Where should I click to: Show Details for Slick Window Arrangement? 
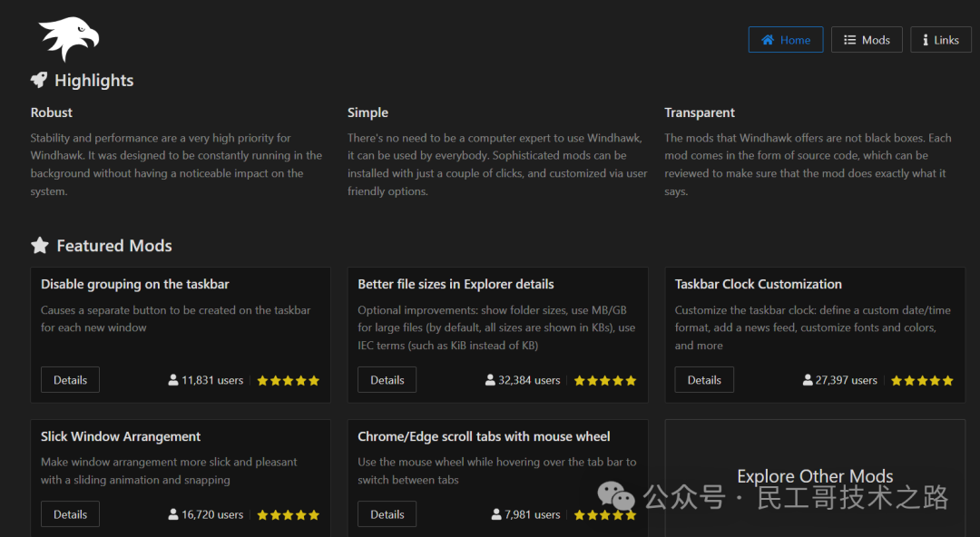(x=70, y=514)
